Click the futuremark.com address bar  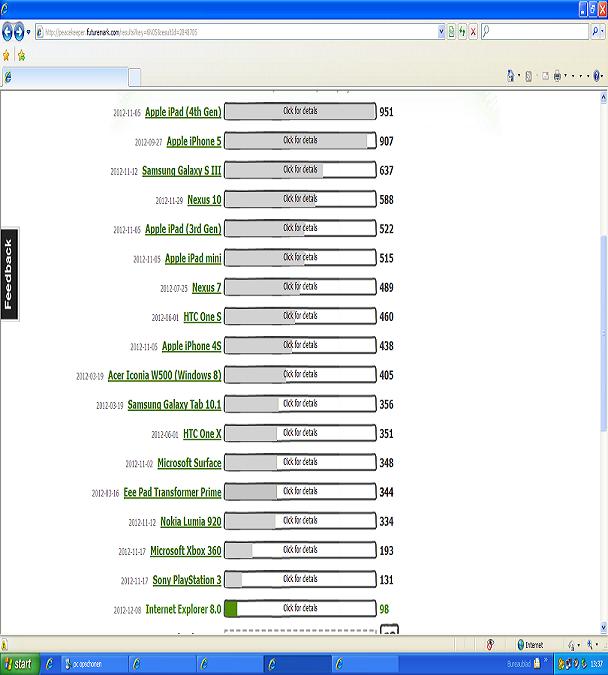[x=237, y=32]
